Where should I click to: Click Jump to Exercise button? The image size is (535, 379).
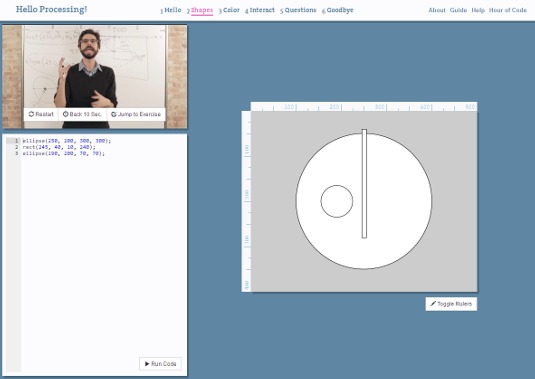tap(136, 114)
